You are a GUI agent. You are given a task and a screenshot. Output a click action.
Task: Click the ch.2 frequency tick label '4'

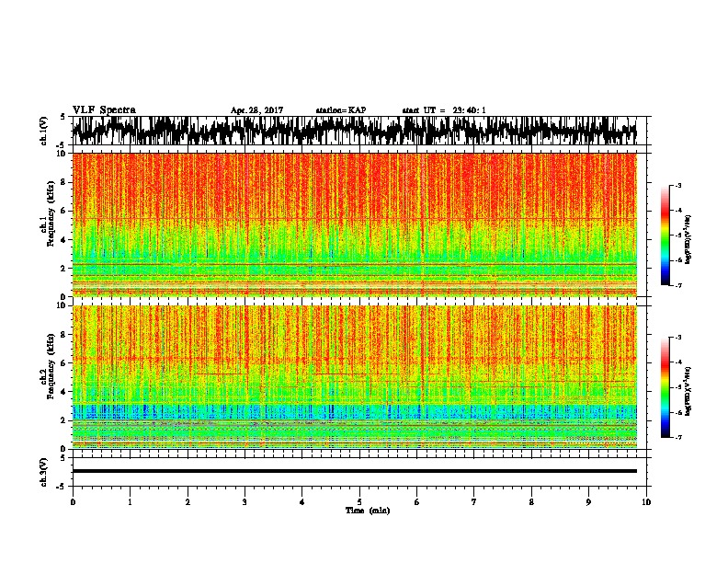click(x=64, y=392)
